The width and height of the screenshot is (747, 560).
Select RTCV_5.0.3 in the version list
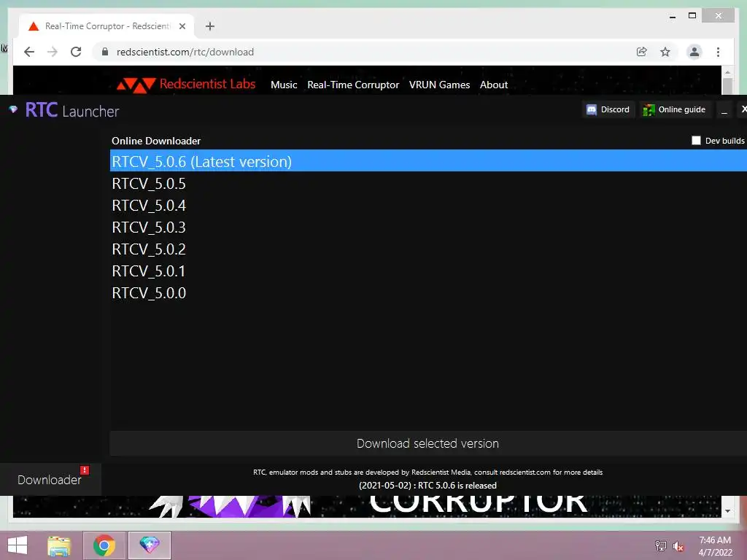click(428, 227)
